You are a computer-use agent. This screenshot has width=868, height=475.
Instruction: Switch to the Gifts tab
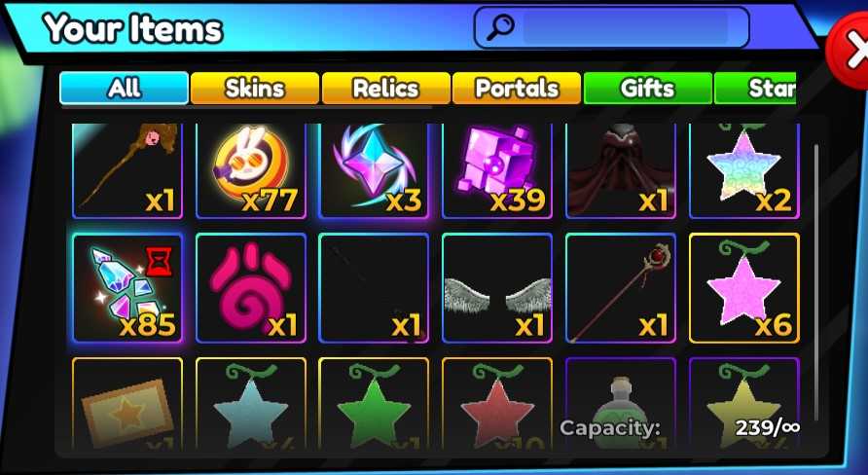(x=648, y=88)
